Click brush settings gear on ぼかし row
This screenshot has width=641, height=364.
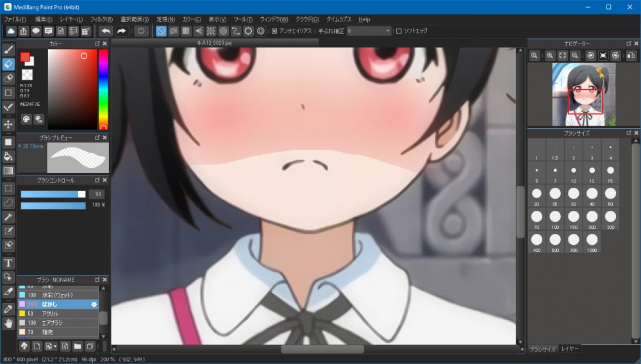(x=94, y=304)
